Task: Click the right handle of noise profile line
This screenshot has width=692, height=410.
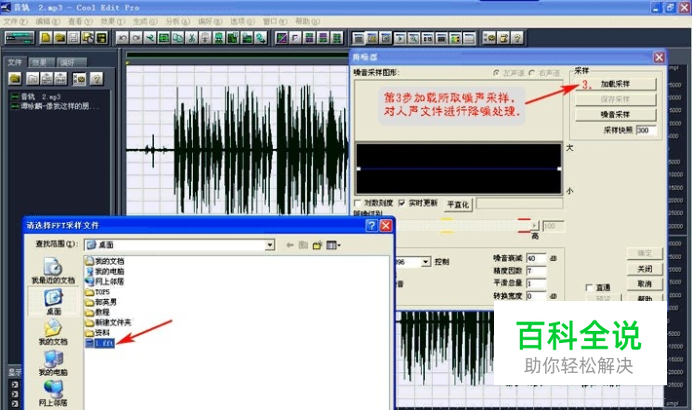Action: [x=559, y=169]
